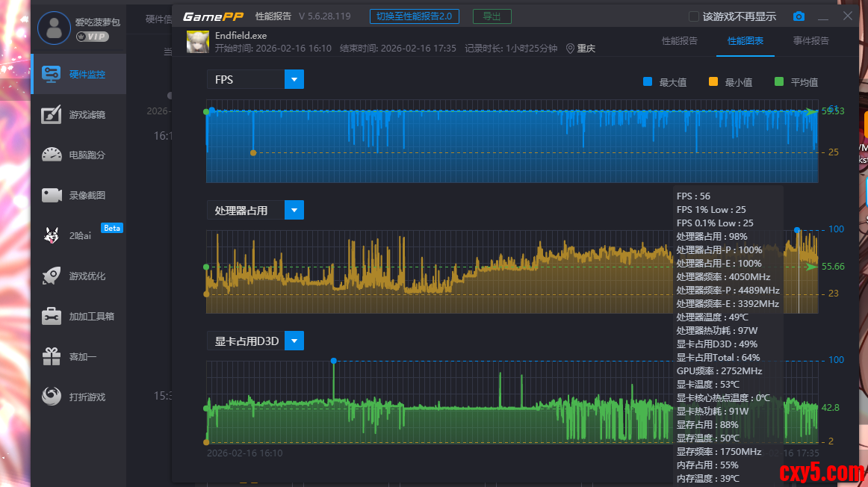Click the 平均值 green legend swatch
Viewport: 868px width, 487px height.
(779, 82)
